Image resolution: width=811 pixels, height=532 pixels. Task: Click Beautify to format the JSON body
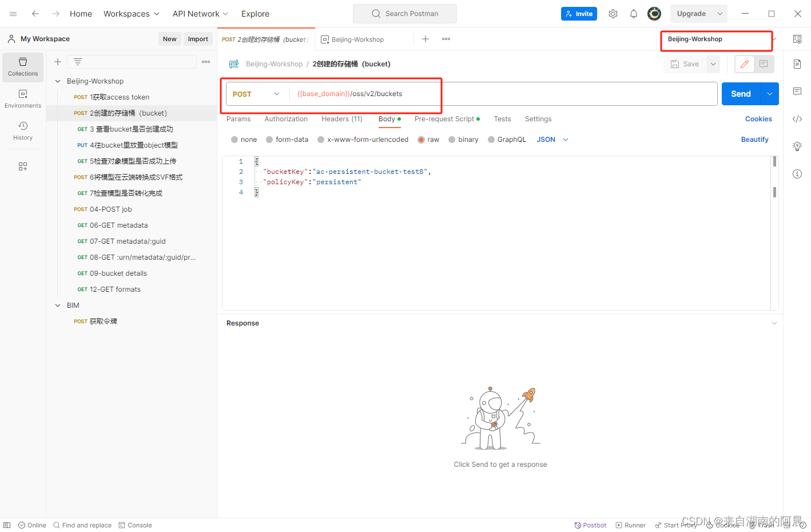pos(754,139)
